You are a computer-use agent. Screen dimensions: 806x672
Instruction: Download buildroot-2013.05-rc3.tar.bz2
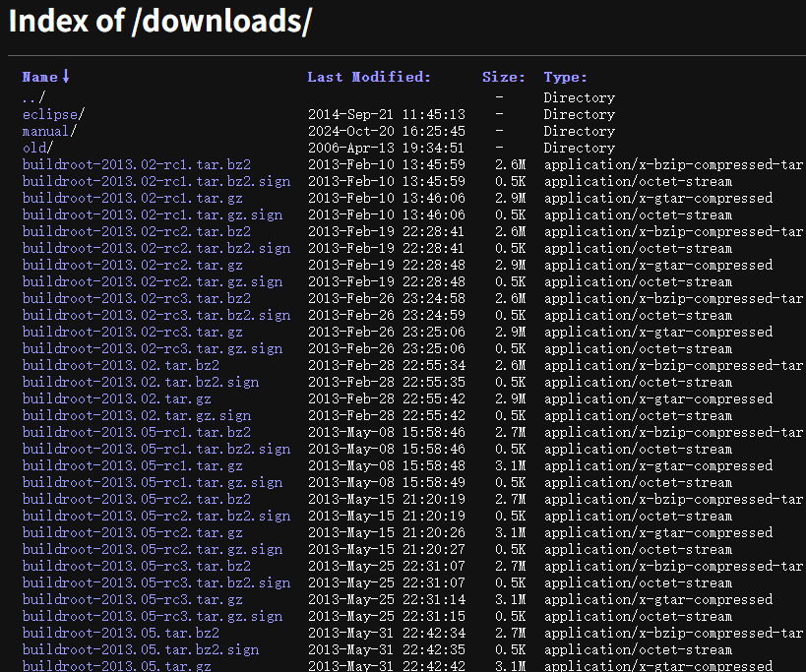137,566
